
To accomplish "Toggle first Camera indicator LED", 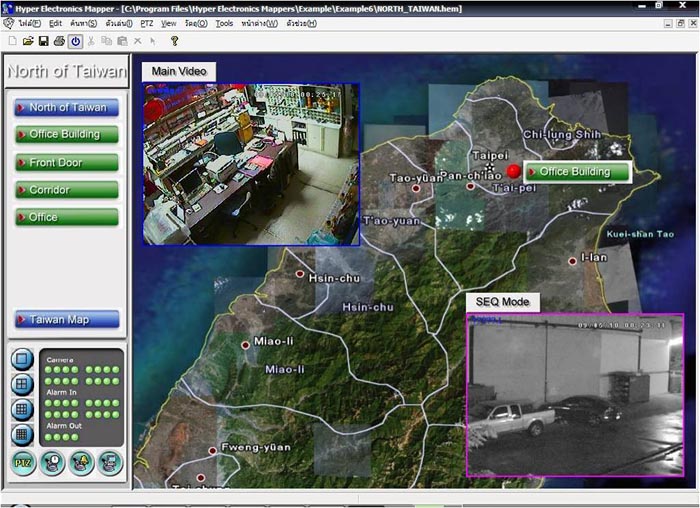I will click(48, 370).
